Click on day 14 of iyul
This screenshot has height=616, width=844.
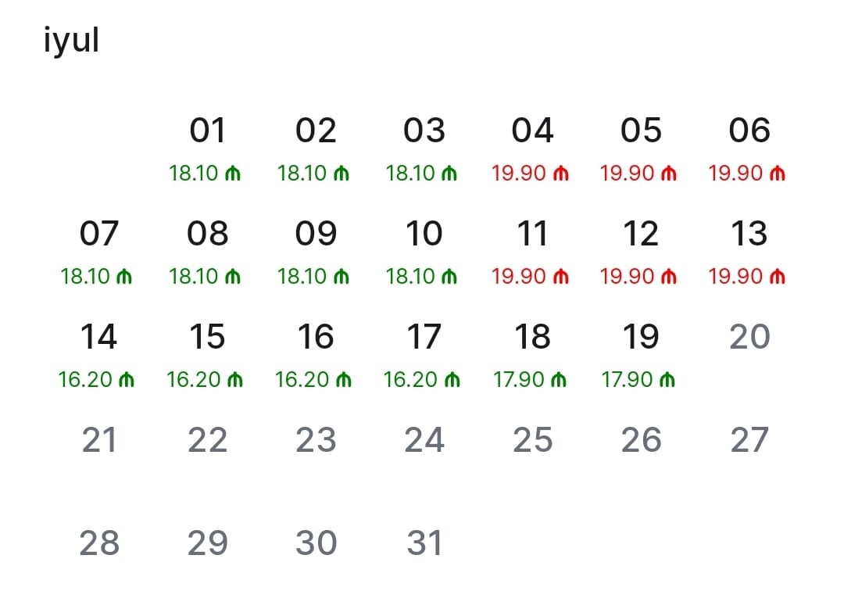coord(99,337)
